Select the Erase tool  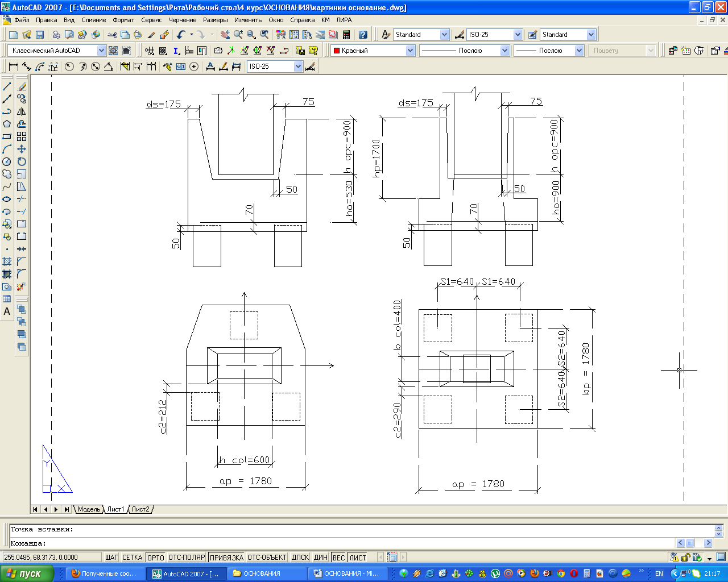click(22, 86)
